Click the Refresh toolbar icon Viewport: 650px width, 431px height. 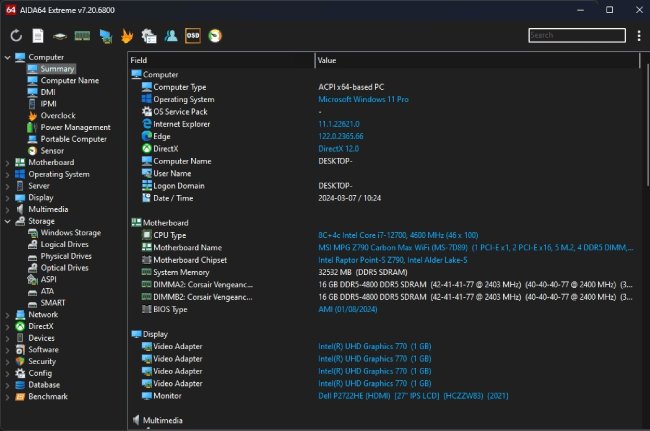(x=16, y=36)
